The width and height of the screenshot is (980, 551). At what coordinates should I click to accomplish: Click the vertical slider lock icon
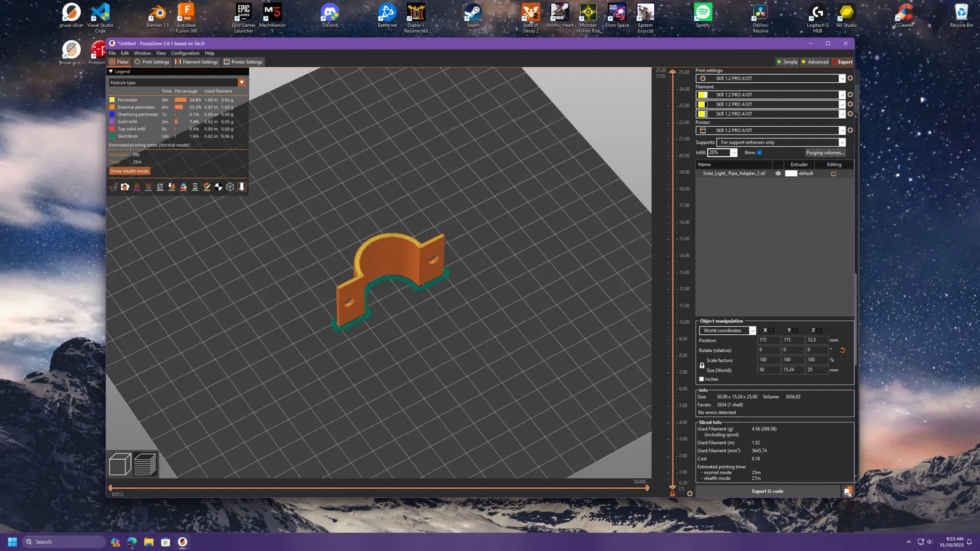point(673,493)
